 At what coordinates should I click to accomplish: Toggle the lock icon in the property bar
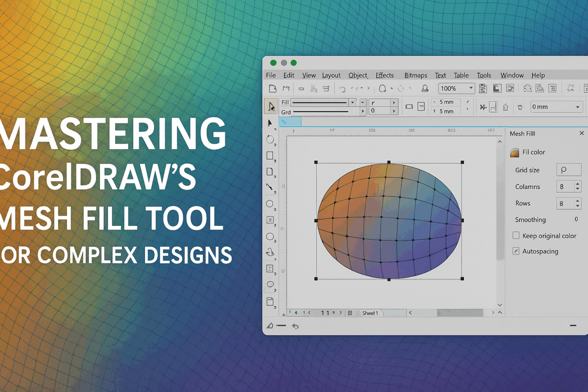click(x=505, y=106)
